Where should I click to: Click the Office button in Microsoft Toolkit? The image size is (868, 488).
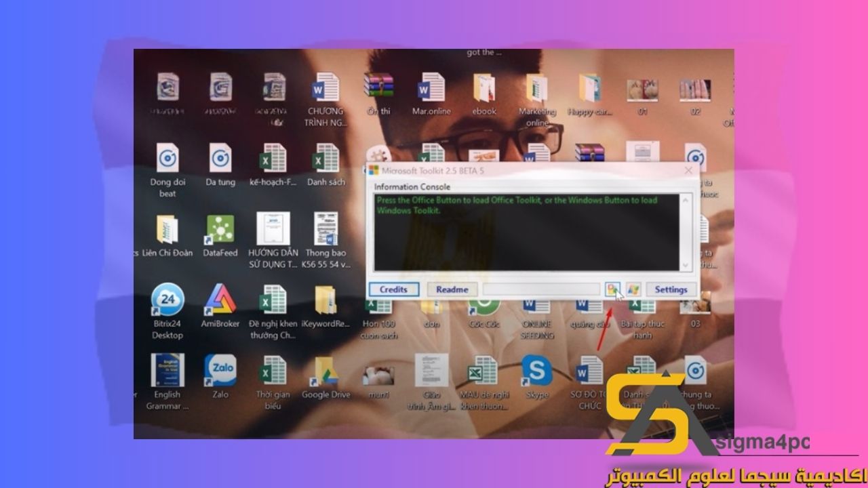(613, 289)
